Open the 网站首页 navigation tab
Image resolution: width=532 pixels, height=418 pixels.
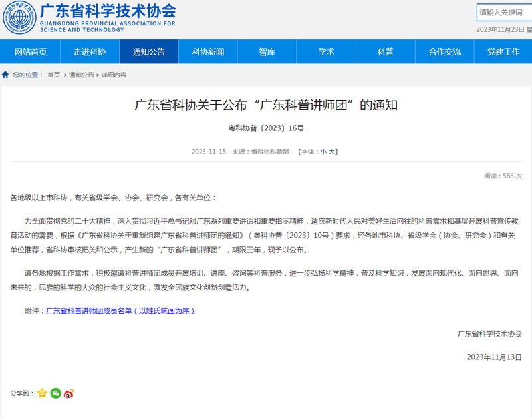(31, 52)
